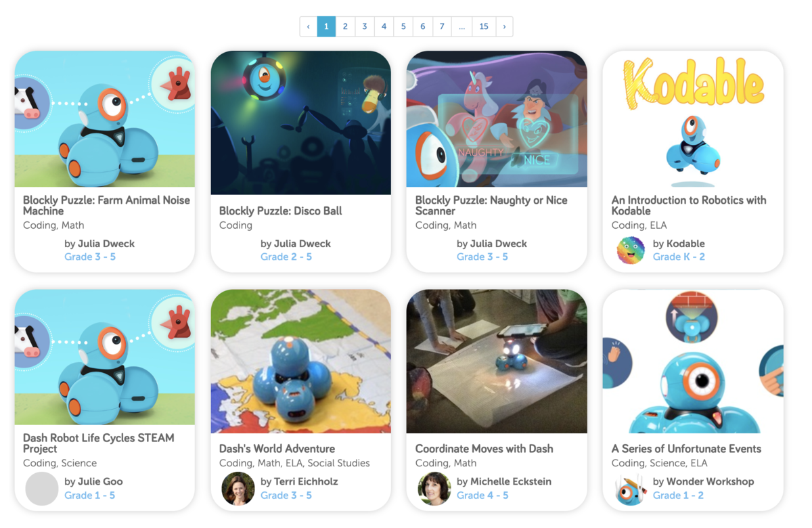Open the Kodable logo thumbnail image

(x=693, y=119)
